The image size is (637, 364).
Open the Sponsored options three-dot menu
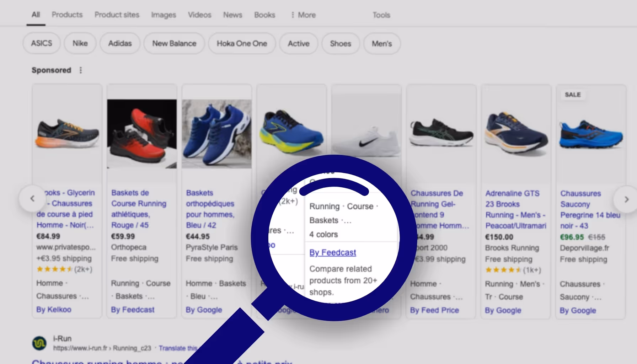click(81, 70)
